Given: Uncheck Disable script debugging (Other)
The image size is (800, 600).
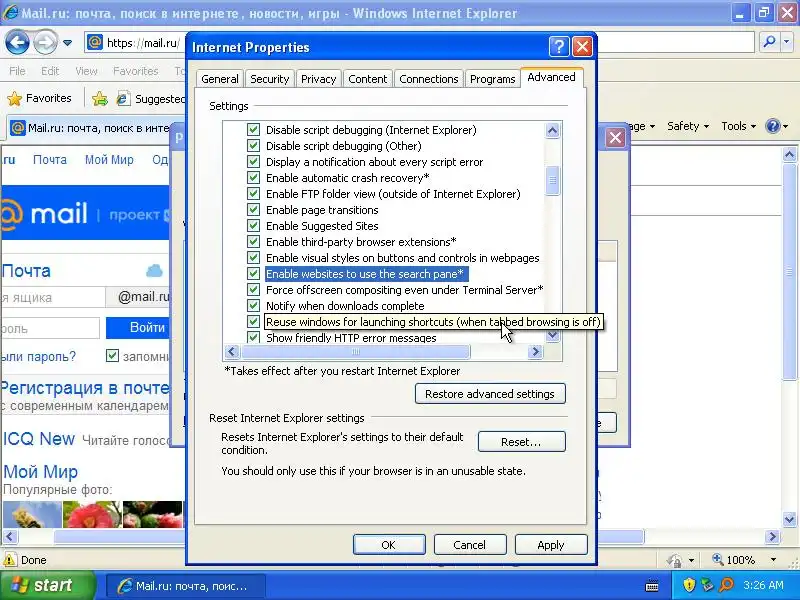Looking at the screenshot, I should point(254,145).
